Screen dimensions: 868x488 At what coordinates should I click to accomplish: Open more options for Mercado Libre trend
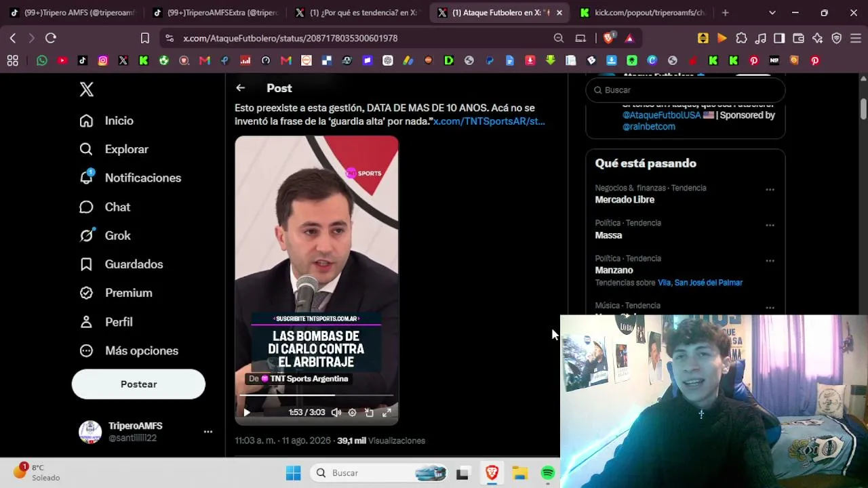click(770, 190)
